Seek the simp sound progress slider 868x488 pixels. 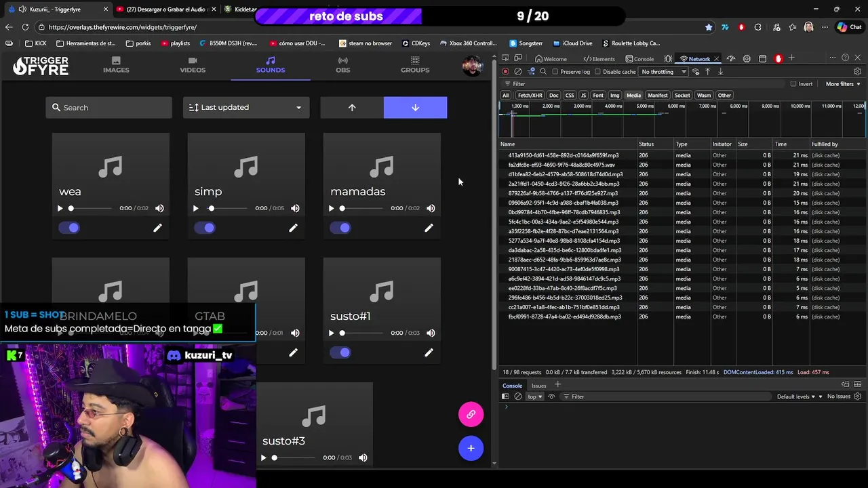pos(228,209)
